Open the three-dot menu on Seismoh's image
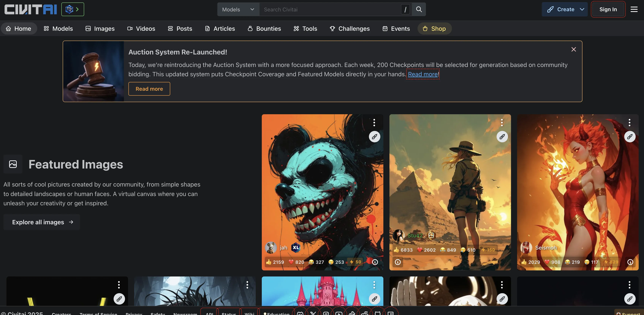 click(x=629, y=122)
